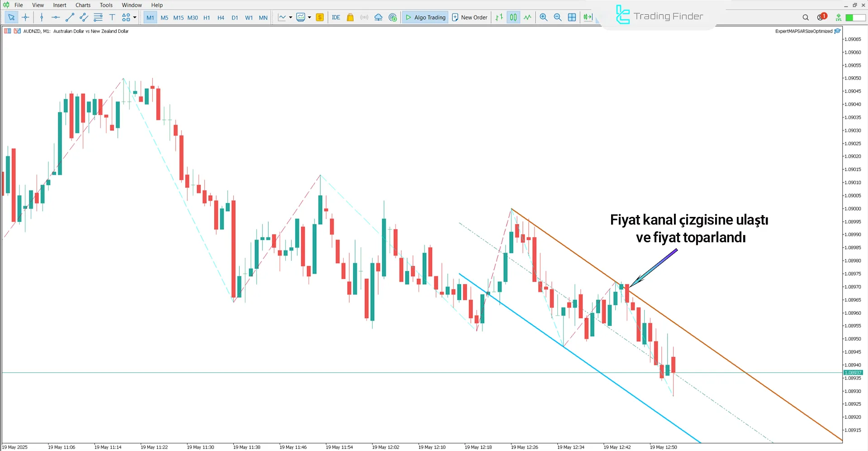Switch chart to candlestick display
Screen dimensions: 868x451
coord(513,17)
